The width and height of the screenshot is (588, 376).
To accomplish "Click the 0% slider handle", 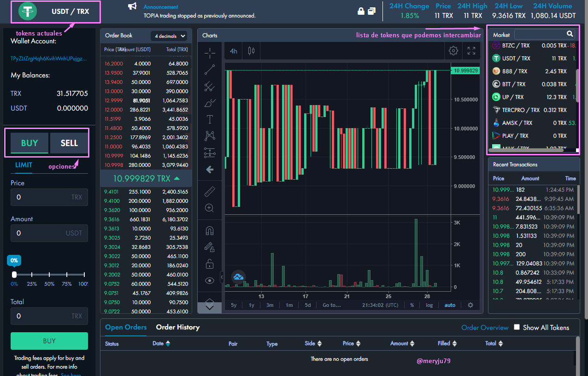I will [x=14, y=275].
